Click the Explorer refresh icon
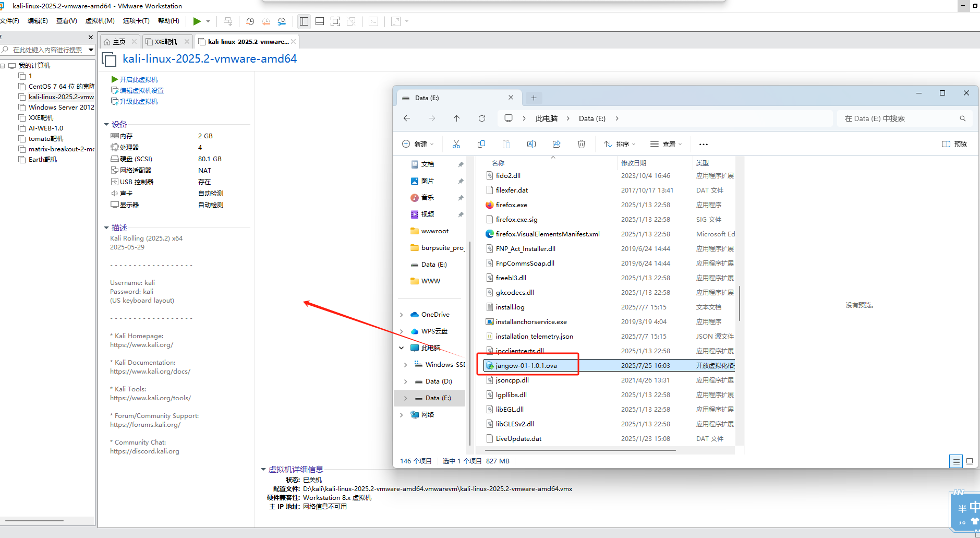980x538 pixels. click(482, 118)
